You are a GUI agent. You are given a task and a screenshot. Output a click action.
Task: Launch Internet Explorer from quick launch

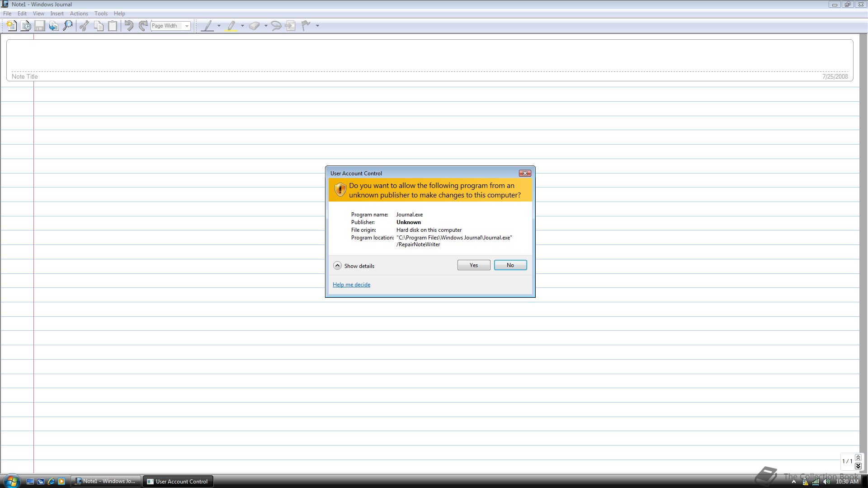coord(51,481)
